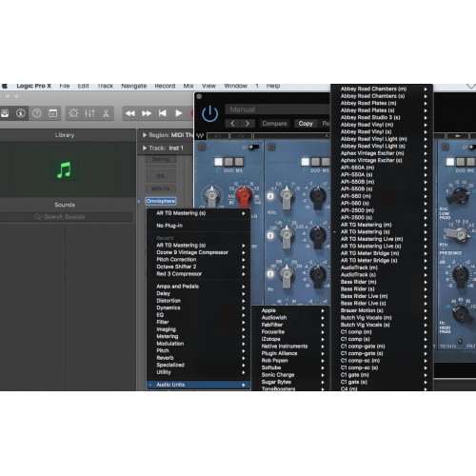Expand the Native Instruments submenu

[x=290, y=347]
